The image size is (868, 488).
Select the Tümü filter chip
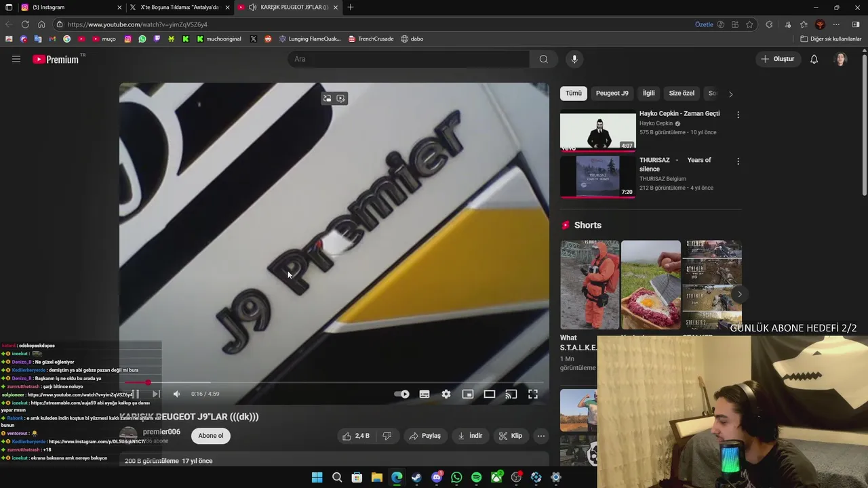point(574,93)
